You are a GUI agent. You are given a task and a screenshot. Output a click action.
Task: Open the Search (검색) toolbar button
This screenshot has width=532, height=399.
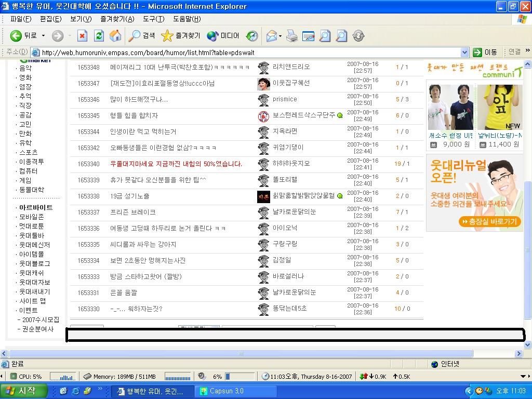pos(141,36)
